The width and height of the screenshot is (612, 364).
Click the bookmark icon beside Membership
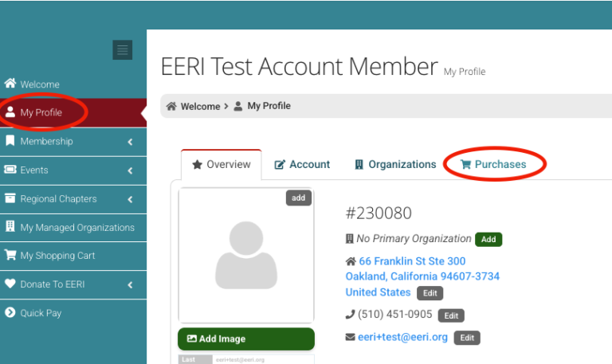tap(10, 141)
